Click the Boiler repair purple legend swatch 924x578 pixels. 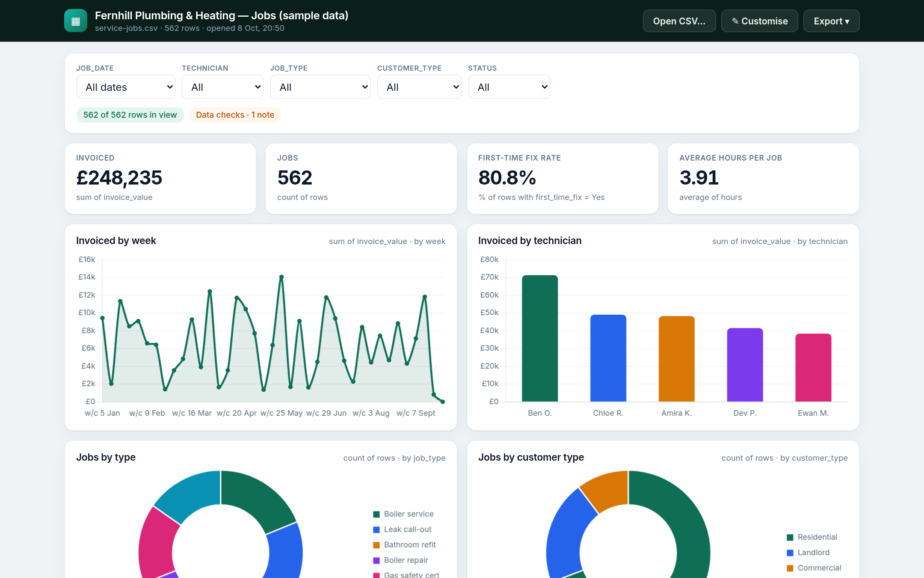pos(376,560)
